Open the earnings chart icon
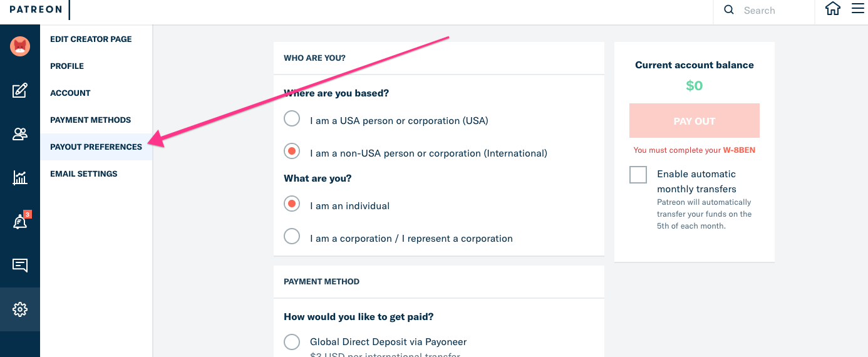 [x=20, y=178]
